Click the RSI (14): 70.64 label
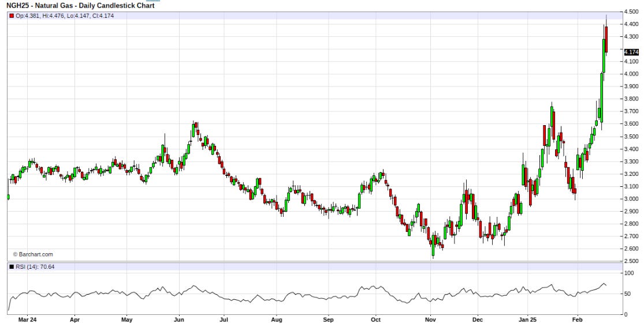Image resolution: width=644 pixels, height=327 pixels. click(35, 266)
